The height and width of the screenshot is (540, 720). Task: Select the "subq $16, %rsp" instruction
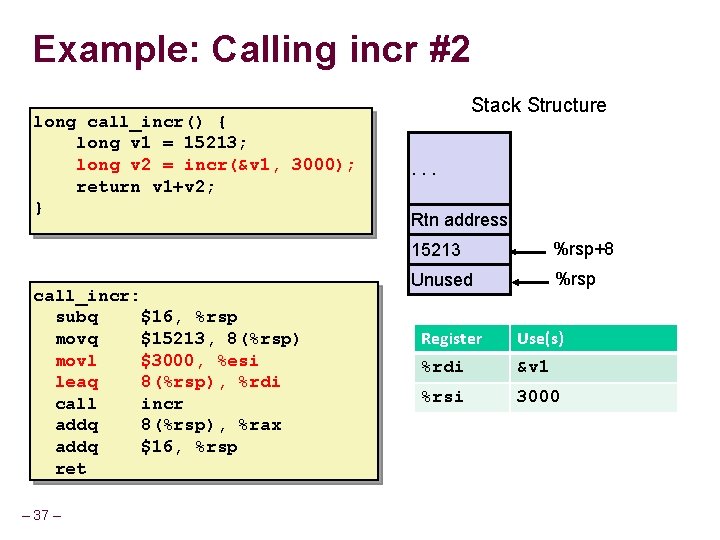point(146,317)
